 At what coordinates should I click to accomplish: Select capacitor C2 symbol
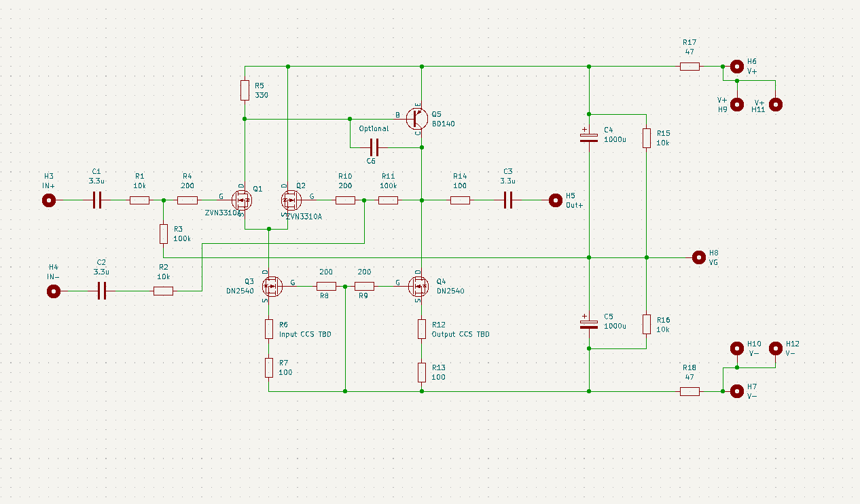pyautogui.click(x=102, y=291)
